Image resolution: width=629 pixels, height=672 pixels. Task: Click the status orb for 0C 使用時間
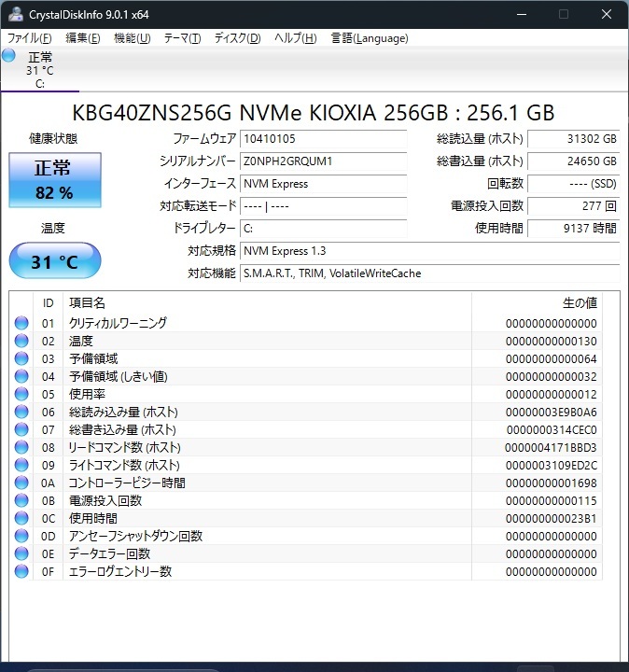click(21, 518)
